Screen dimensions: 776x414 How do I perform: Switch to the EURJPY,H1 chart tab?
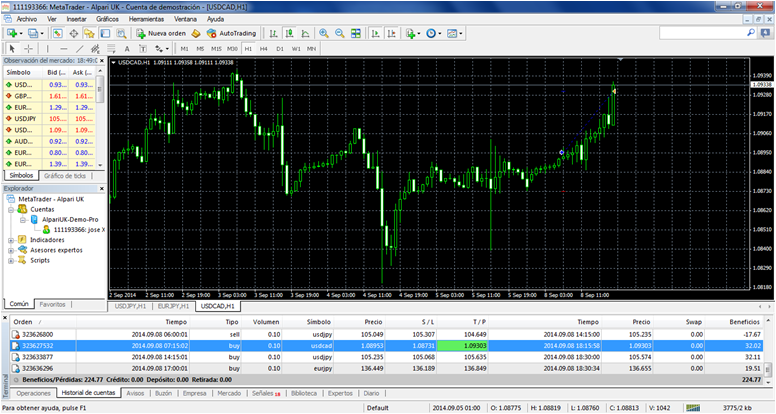coord(173,306)
